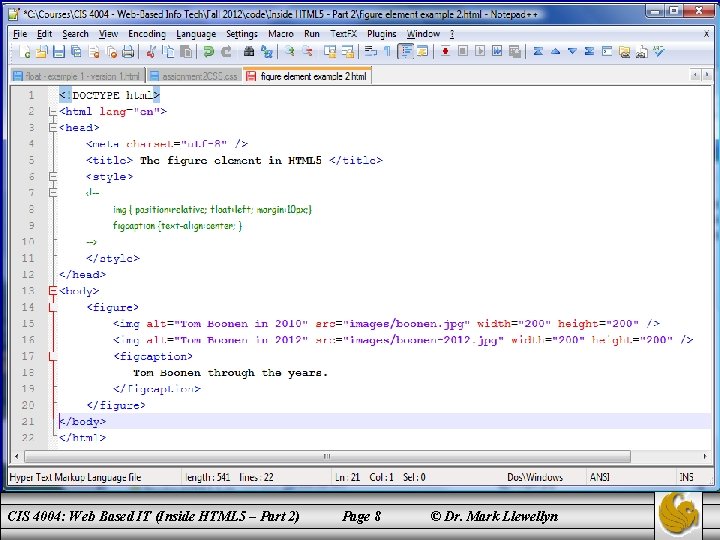720x540 pixels.
Task: Toggle the indent guide button
Action: (406, 52)
